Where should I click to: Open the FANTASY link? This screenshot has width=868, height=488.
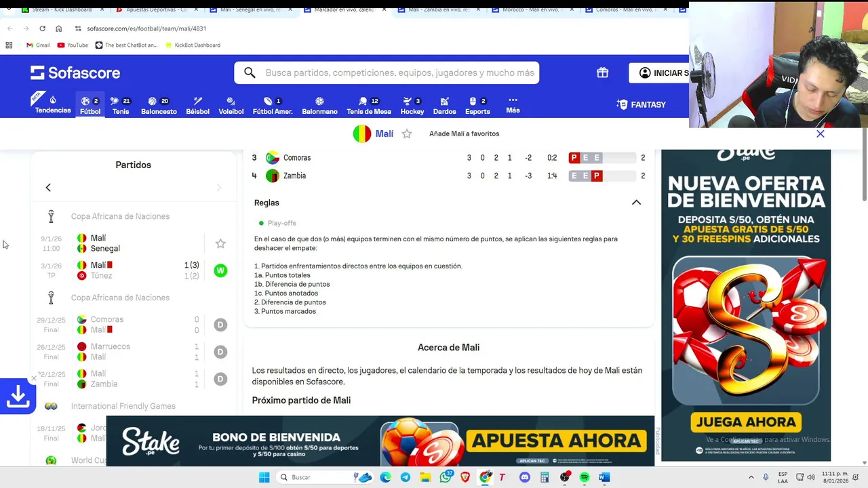click(642, 104)
